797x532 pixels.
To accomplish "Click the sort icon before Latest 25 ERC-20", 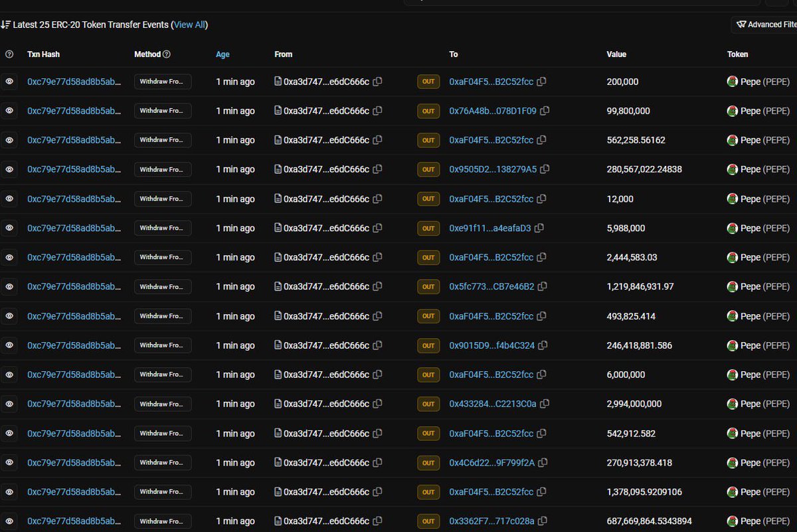I will (x=5, y=25).
